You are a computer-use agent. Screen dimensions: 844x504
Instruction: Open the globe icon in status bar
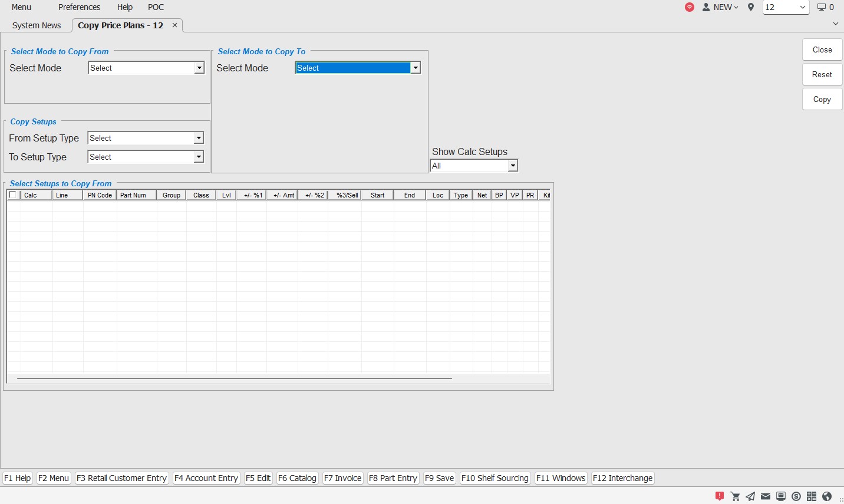pyautogui.click(x=827, y=496)
